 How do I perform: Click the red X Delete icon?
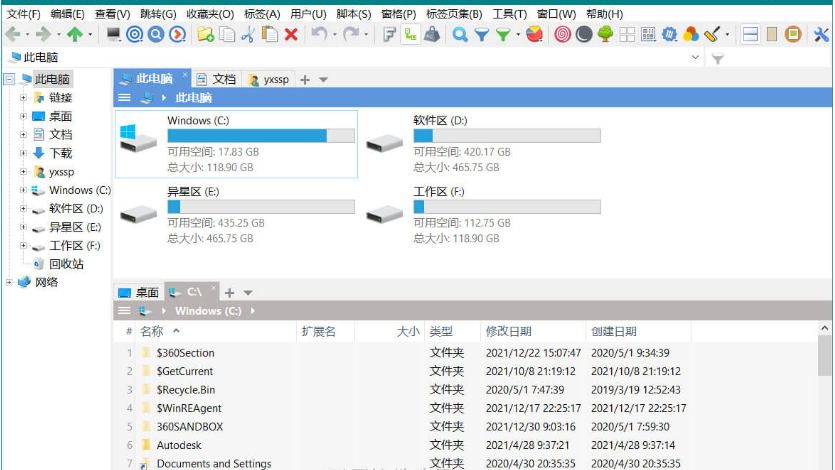click(291, 35)
